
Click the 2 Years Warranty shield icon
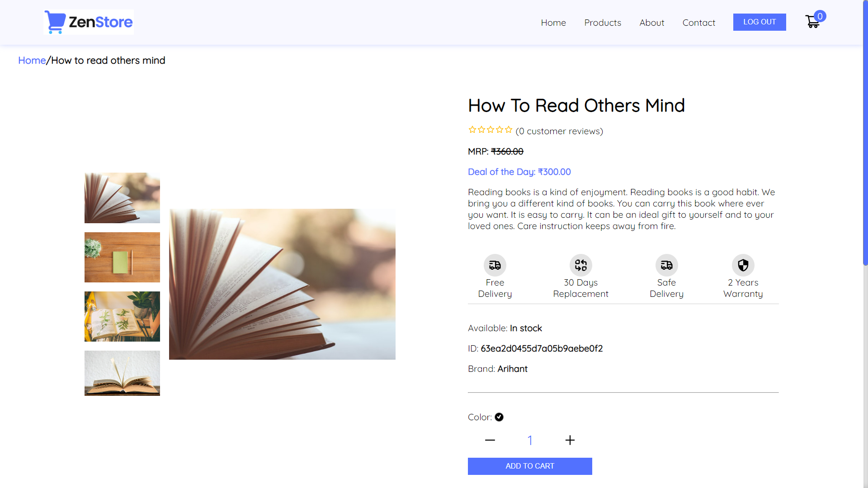[743, 265]
